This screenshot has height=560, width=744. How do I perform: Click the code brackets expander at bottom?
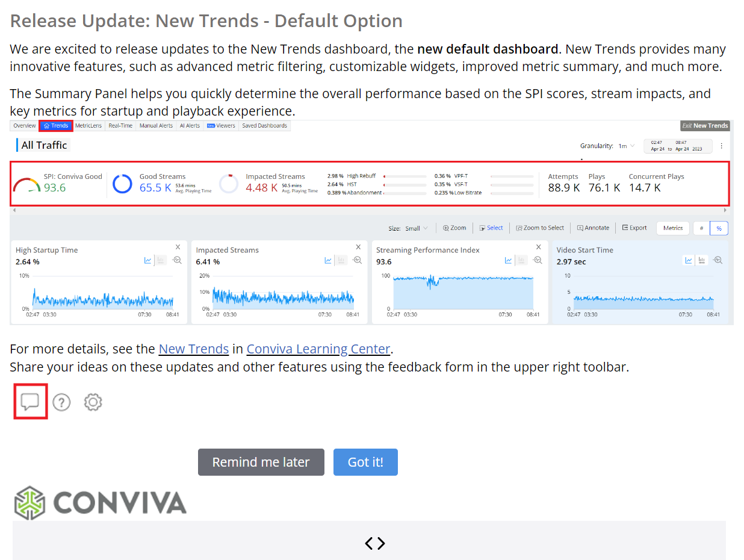click(375, 544)
